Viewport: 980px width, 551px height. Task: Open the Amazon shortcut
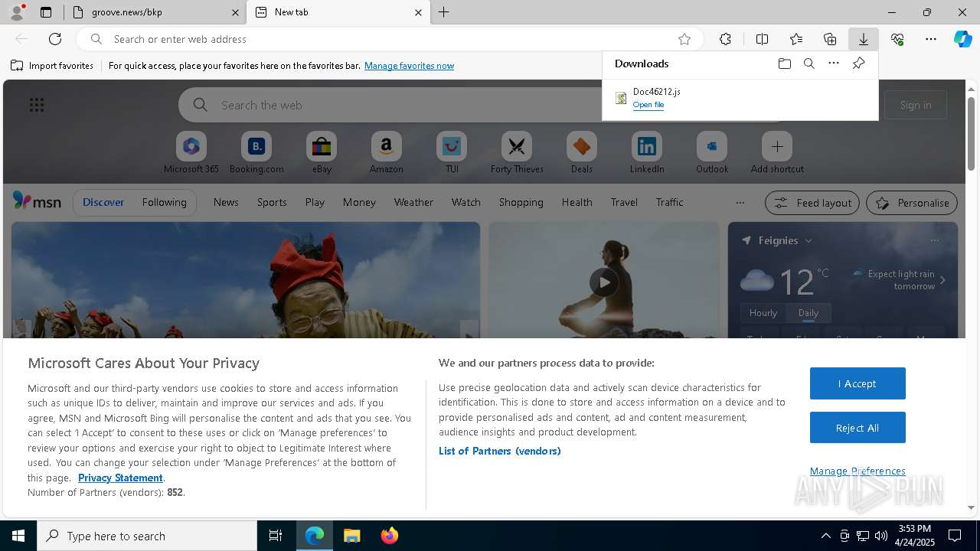tap(386, 153)
